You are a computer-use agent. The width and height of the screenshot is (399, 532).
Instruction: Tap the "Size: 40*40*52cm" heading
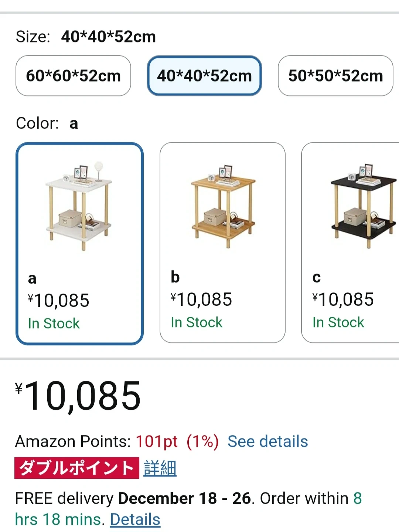point(86,37)
